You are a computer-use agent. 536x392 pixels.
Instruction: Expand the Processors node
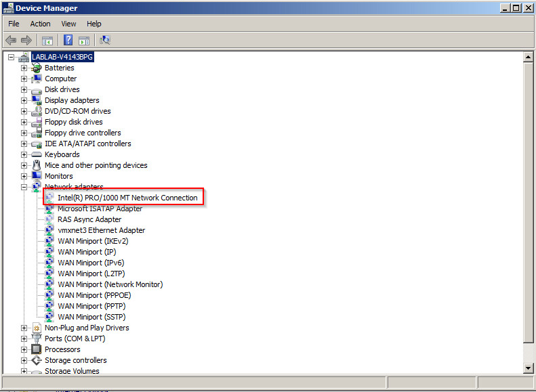click(24, 349)
